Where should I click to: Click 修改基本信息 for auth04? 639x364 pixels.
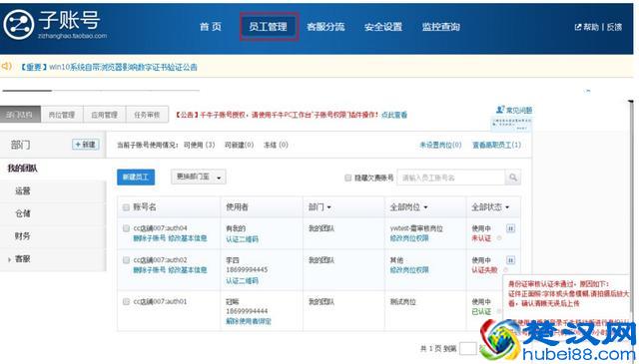188,238
